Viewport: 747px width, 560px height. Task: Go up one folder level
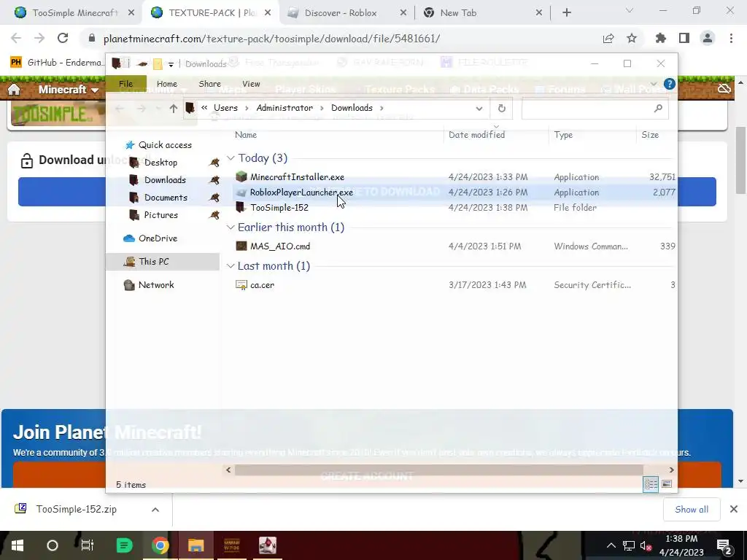(x=174, y=109)
